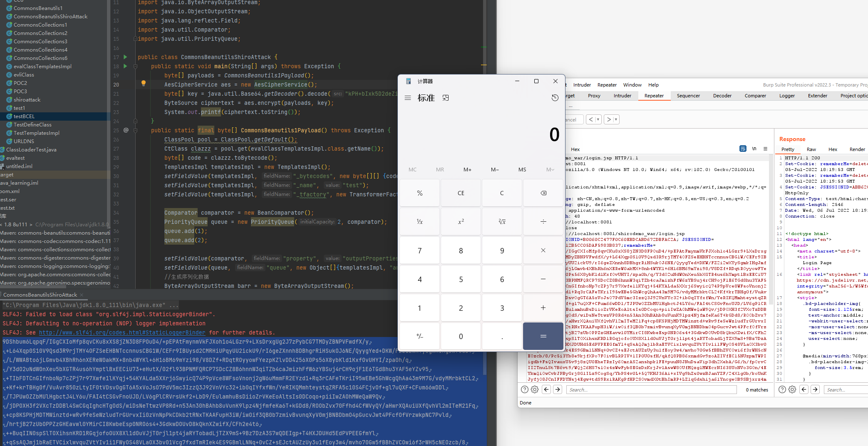Click calculator divide key
The height and width of the screenshot is (446, 868).
pyautogui.click(x=543, y=222)
